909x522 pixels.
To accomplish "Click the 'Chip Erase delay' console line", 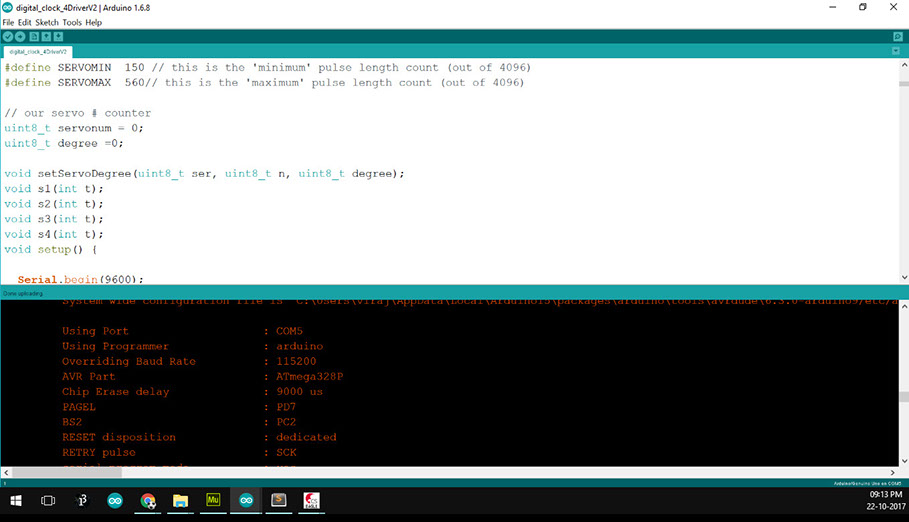I will 192,392.
